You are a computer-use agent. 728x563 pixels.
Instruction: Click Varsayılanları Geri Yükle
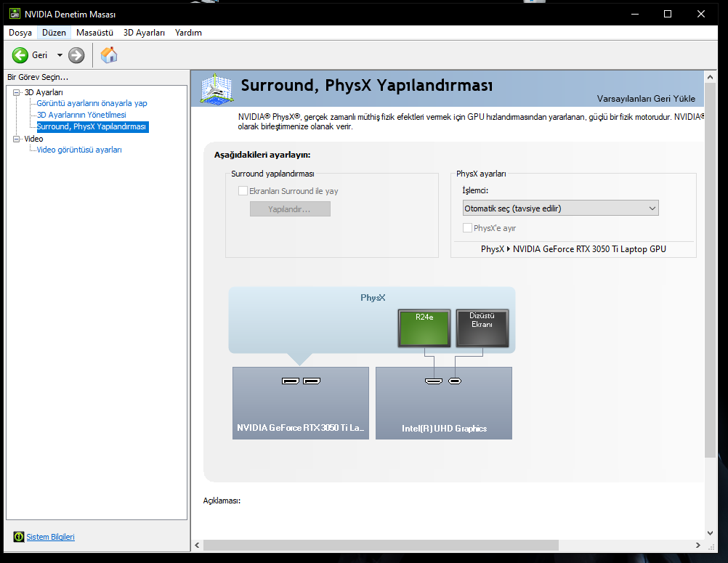click(646, 98)
